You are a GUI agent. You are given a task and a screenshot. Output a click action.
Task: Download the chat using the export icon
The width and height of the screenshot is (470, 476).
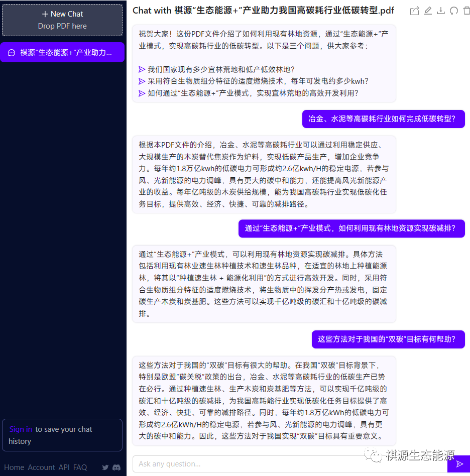tap(440, 11)
